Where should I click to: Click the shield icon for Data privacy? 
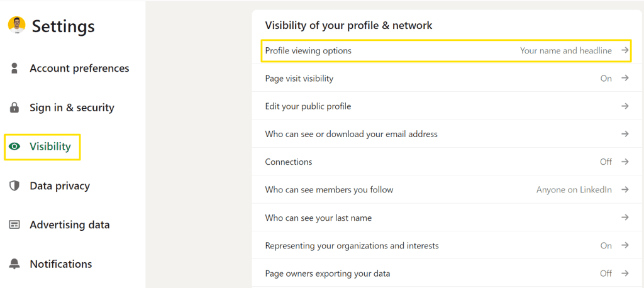14,186
